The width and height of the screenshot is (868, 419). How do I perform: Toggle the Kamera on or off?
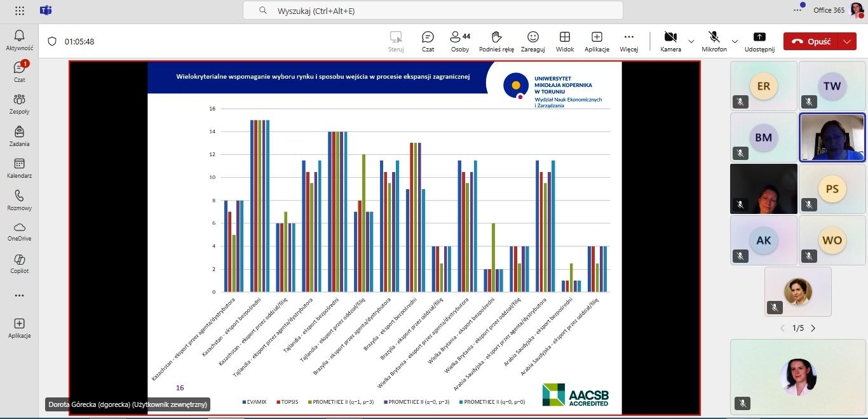pos(670,41)
